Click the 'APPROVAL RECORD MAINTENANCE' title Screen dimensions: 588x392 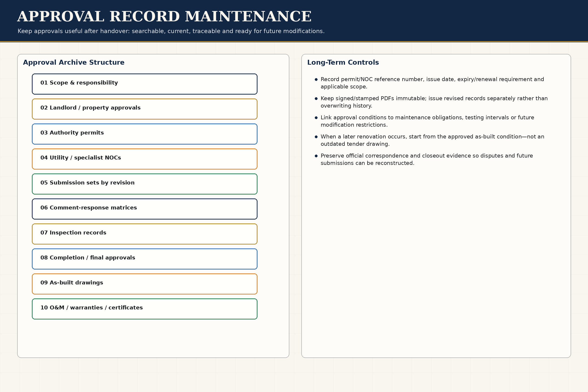[164, 16]
